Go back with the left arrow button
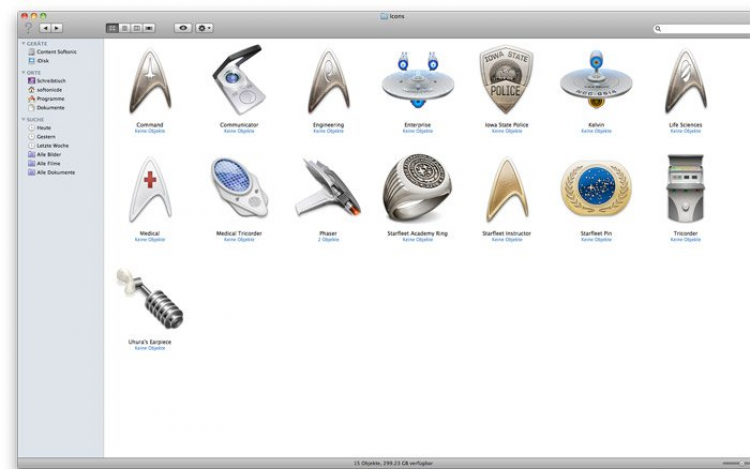750x469 pixels. pyautogui.click(x=45, y=28)
